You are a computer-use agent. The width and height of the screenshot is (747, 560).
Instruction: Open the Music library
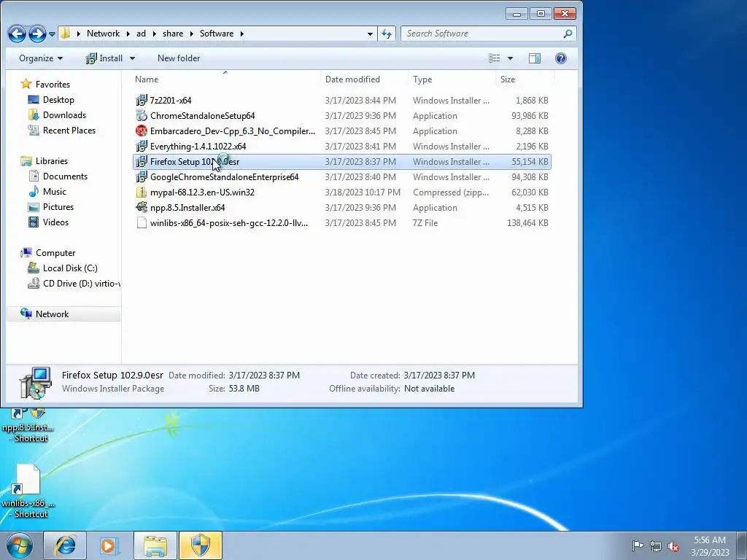[x=54, y=192]
